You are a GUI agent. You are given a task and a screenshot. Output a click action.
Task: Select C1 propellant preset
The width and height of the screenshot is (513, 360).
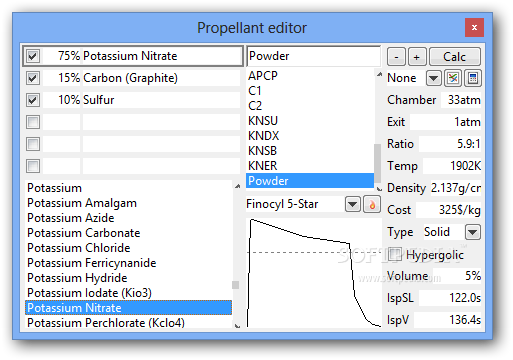(310, 91)
